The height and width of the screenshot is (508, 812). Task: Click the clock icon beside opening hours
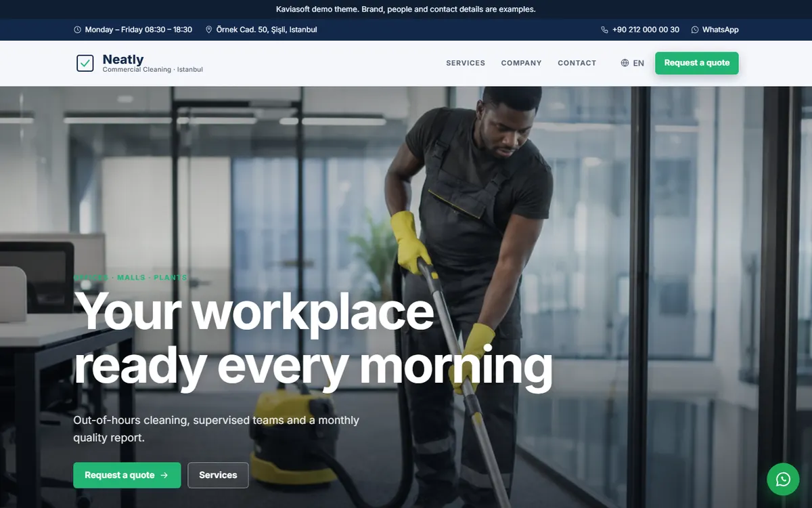pyautogui.click(x=77, y=30)
